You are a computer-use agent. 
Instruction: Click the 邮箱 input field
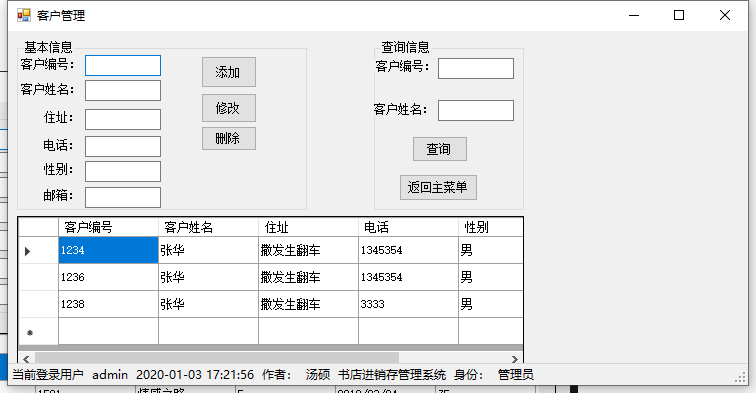tap(123, 198)
